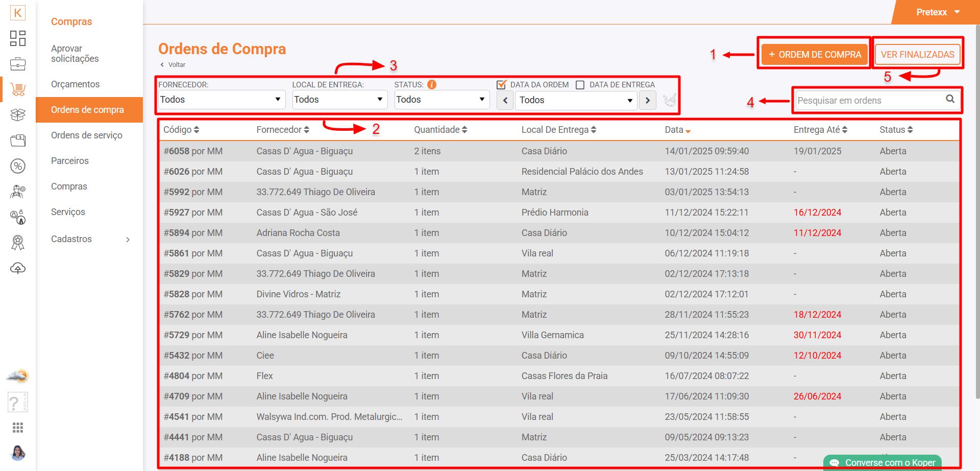Click the award ribbon icon in sidebar

pos(18,243)
